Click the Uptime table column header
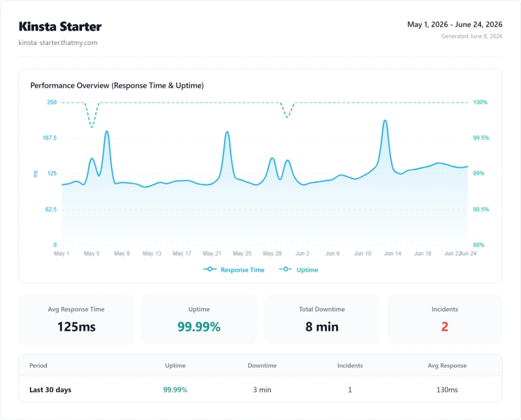Screen dimensions: 521x420 [x=175, y=365]
